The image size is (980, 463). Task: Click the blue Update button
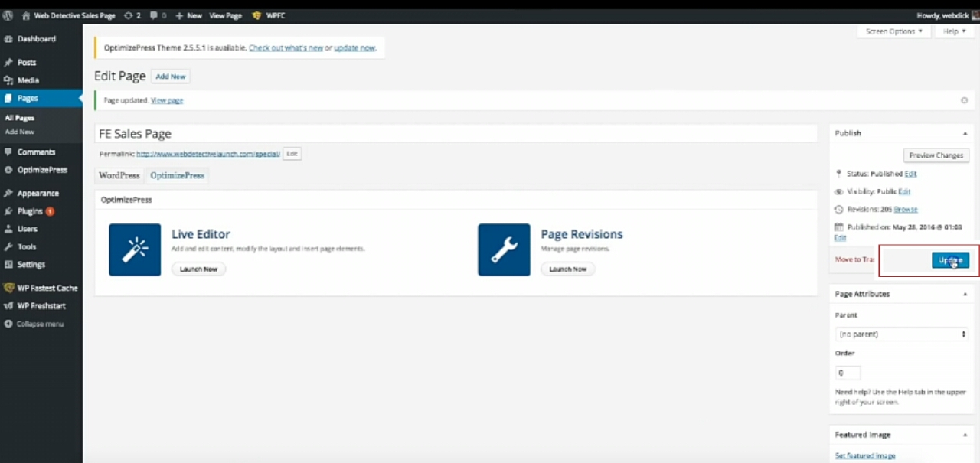coord(950,260)
